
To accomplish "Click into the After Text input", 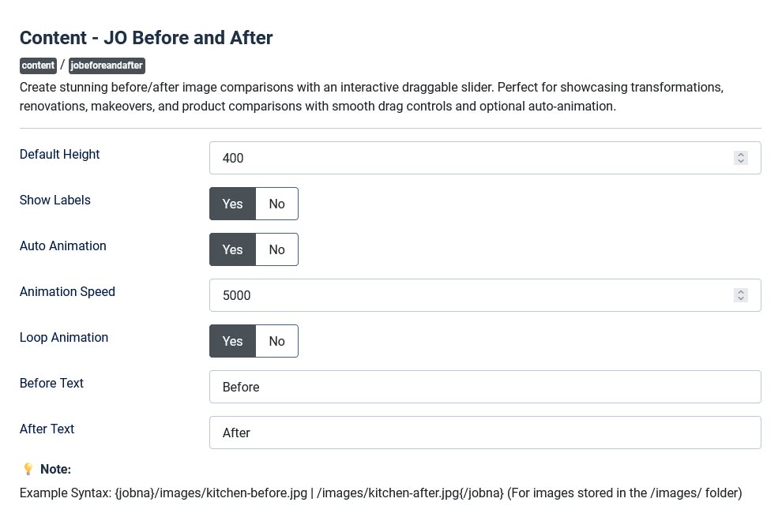I will coord(485,433).
